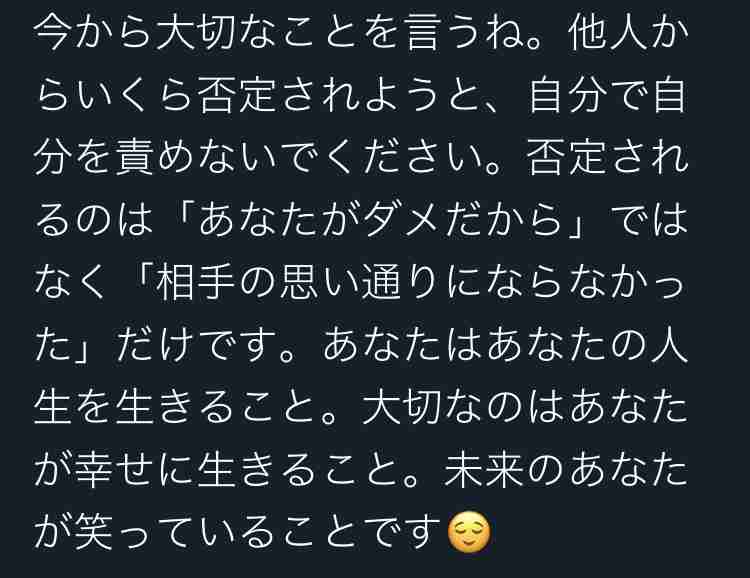Click the phrase 責めないでください
The height and width of the screenshot is (578, 750).
[299, 158]
